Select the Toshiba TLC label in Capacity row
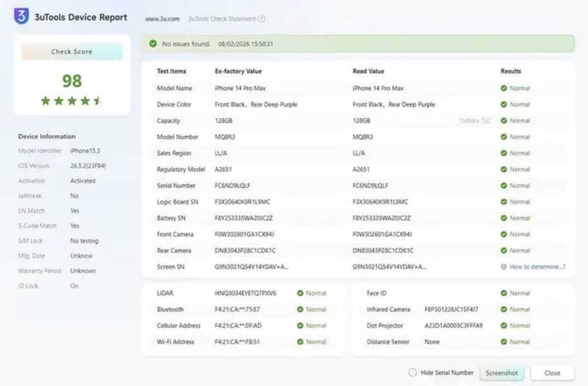 [475, 121]
